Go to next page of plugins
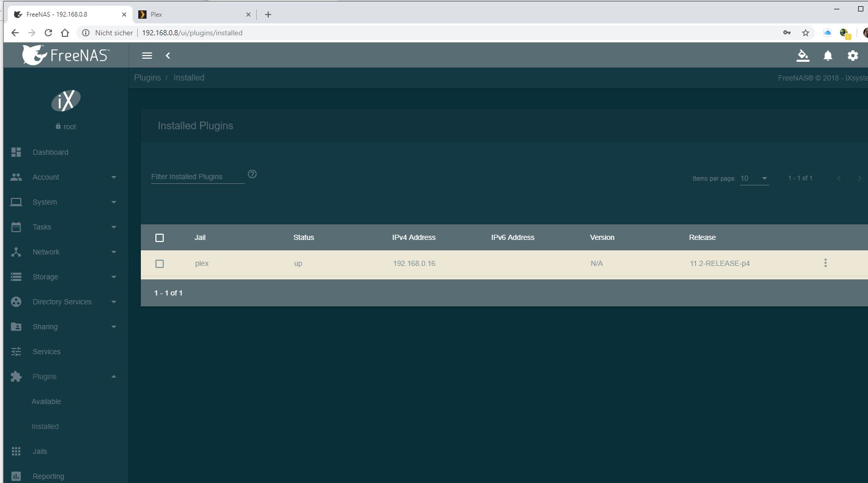 (x=859, y=178)
